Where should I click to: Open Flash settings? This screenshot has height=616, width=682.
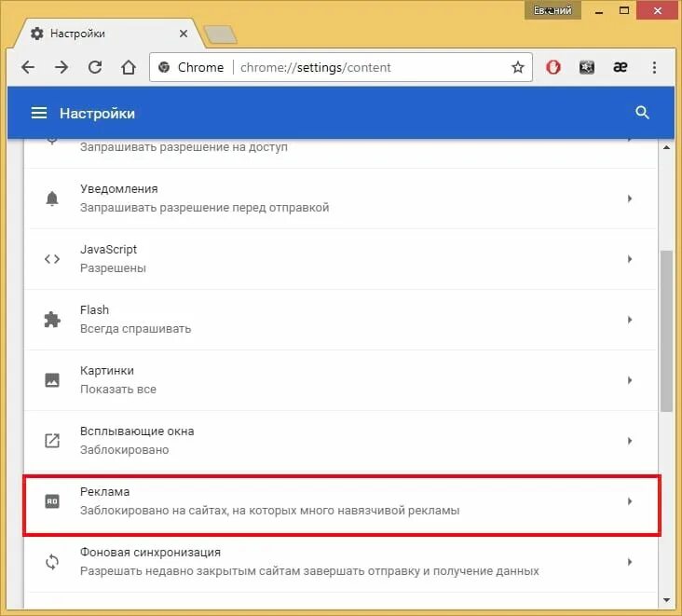coord(340,320)
